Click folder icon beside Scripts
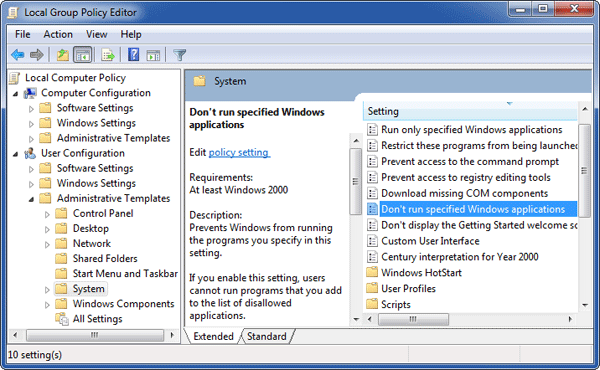Screen dimensions: 600x370 click(x=372, y=304)
